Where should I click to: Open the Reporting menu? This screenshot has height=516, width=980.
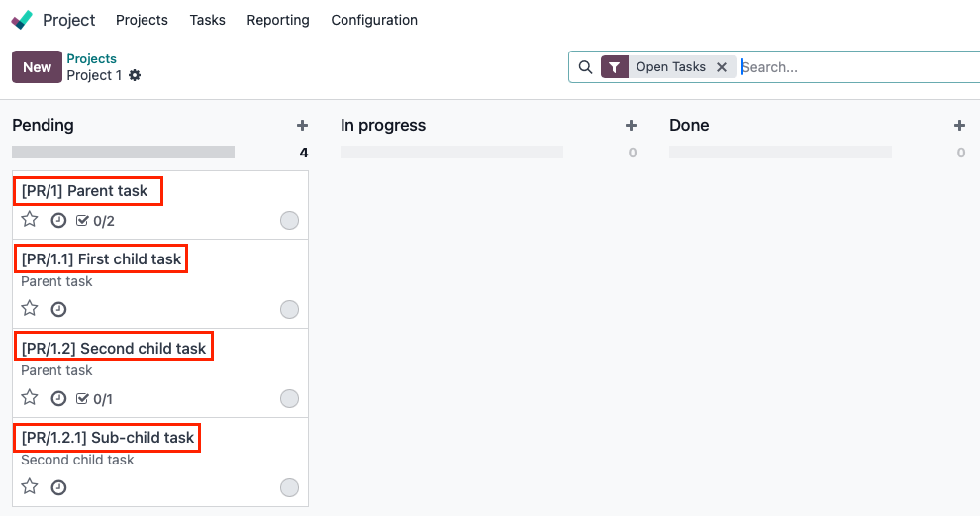pyautogui.click(x=278, y=20)
